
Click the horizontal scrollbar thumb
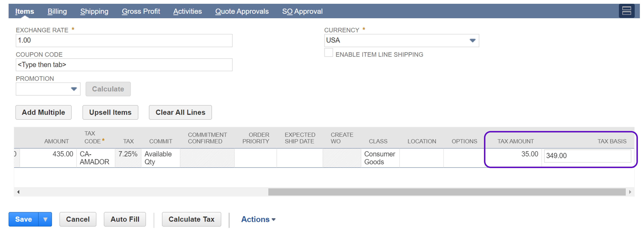(447, 192)
